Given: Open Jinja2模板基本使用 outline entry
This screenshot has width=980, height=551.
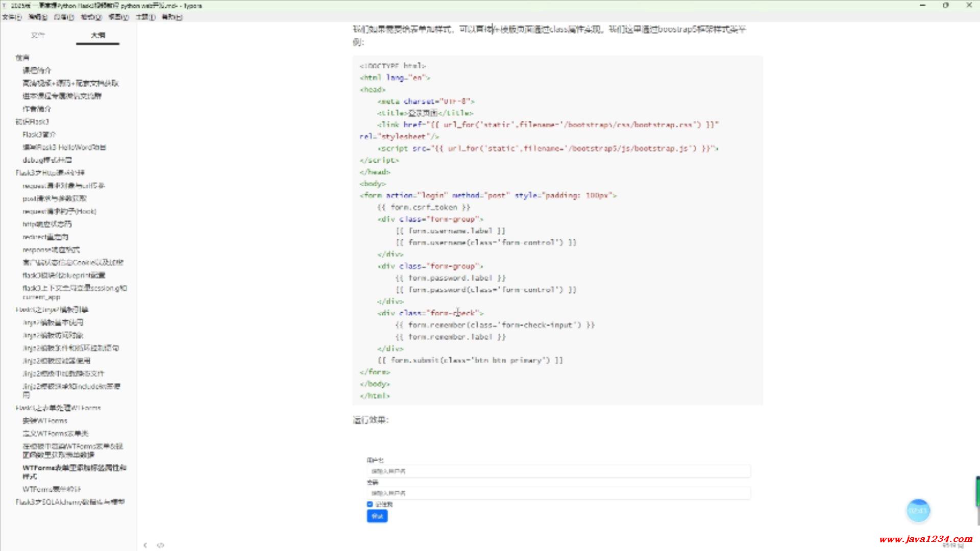Looking at the screenshot, I should 53,322.
